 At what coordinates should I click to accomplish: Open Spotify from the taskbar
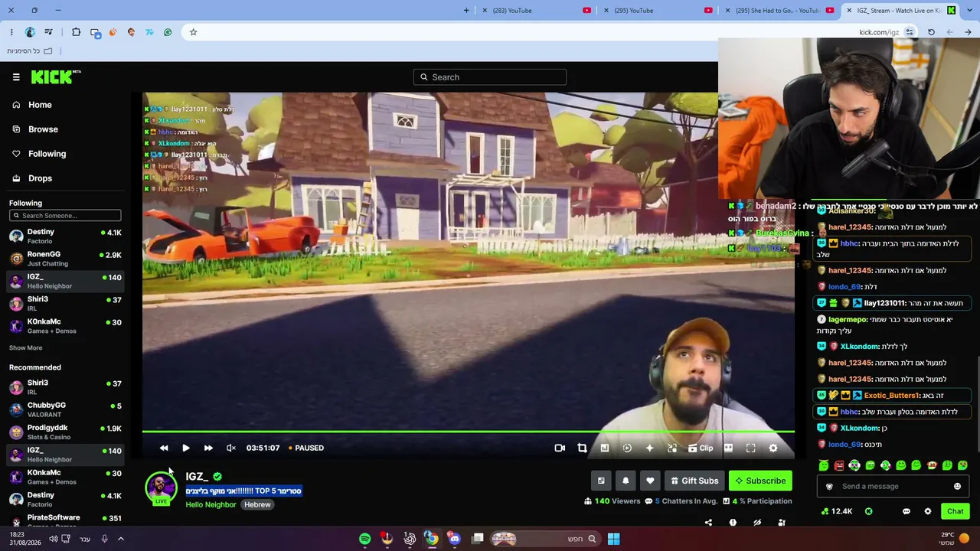[364, 539]
